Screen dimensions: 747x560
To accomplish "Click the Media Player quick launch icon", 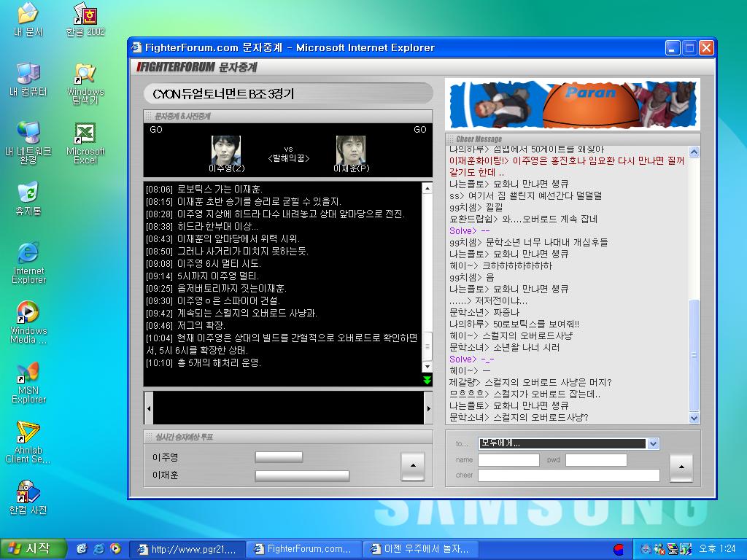I will click(115, 548).
